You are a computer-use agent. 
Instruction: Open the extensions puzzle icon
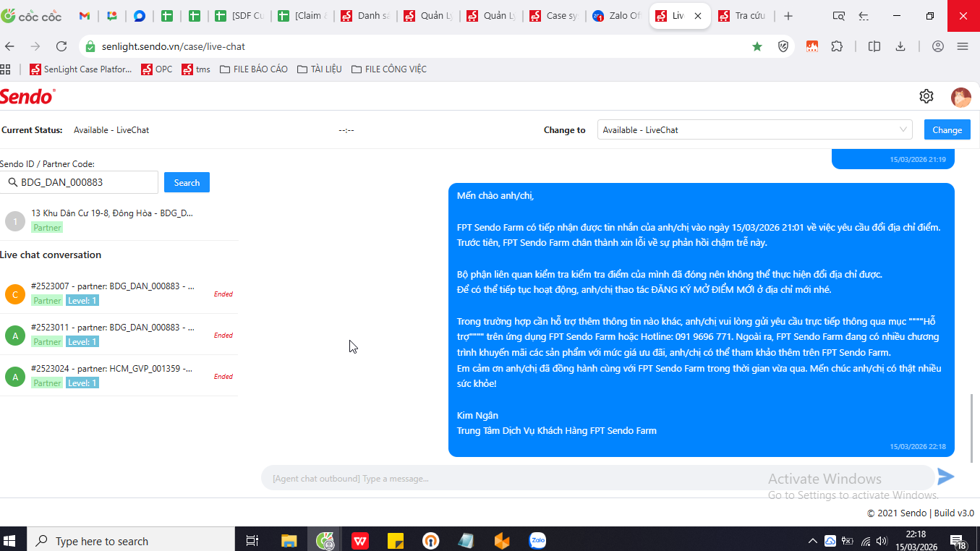[x=837, y=46]
